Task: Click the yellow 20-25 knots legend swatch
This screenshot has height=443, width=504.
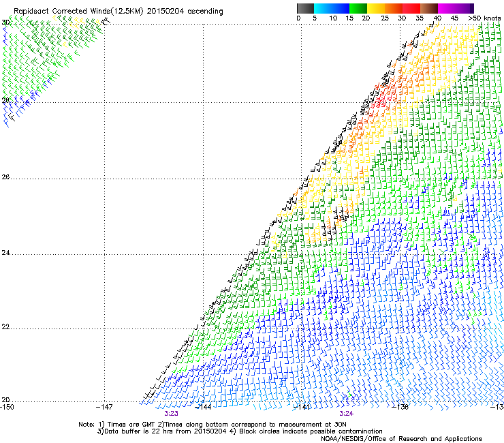Action: 376,8
